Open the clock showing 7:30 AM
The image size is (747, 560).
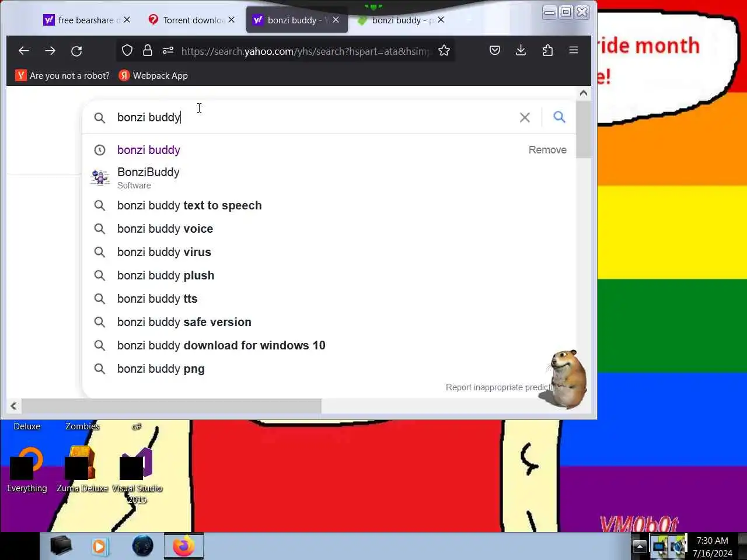tap(713, 547)
